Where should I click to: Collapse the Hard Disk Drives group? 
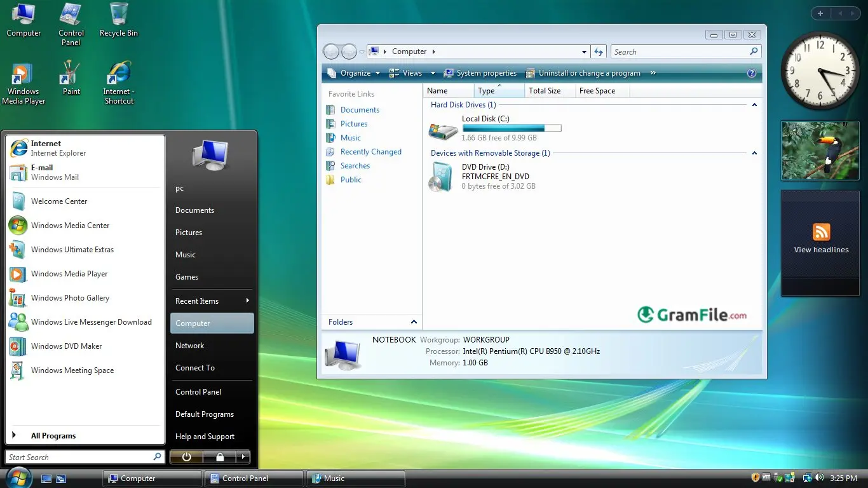tap(754, 105)
